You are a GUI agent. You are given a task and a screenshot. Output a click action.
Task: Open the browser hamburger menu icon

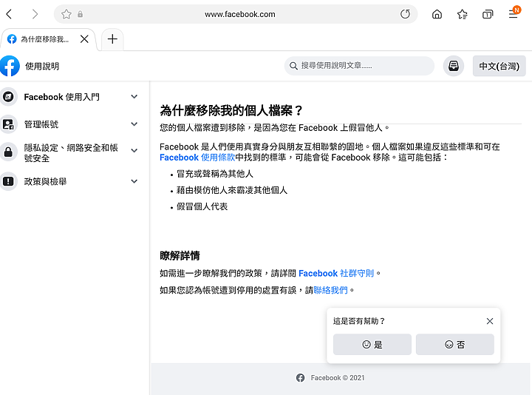coord(514,14)
